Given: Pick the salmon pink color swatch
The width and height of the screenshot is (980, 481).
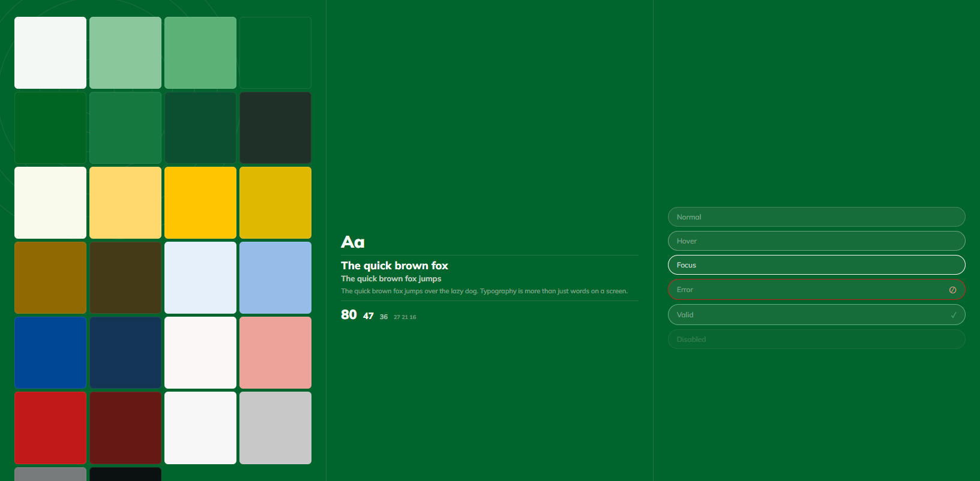Looking at the screenshot, I should 275,353.
